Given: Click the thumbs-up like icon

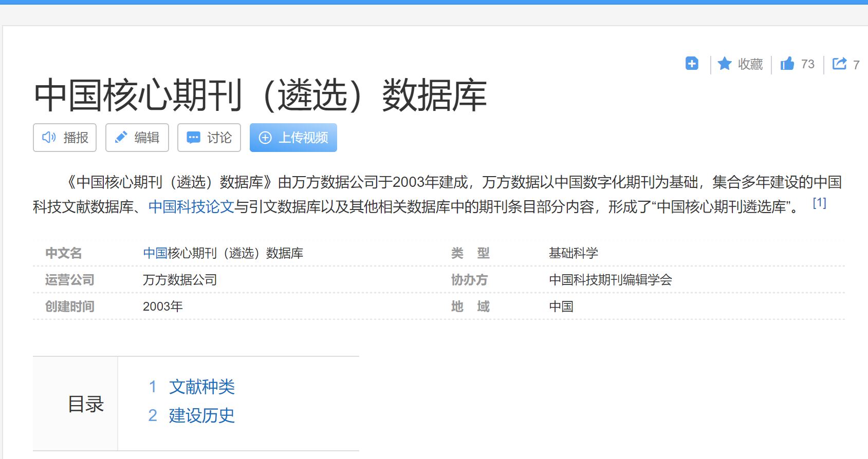Looking at the screenshot, I should click(787, 64).
